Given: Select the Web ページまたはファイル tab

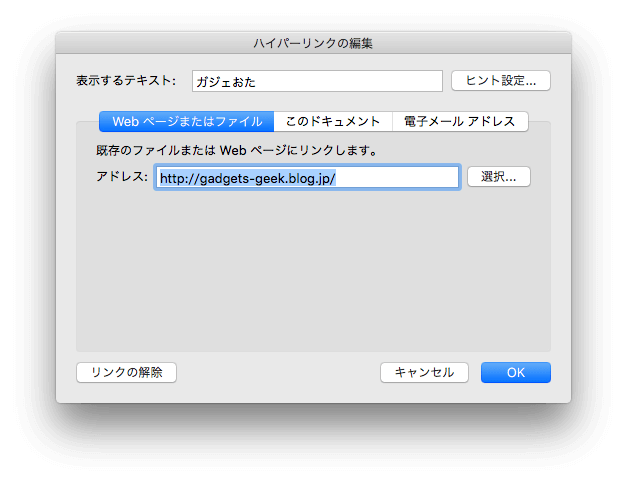Looking at the screenshot, I should (186, 121).
